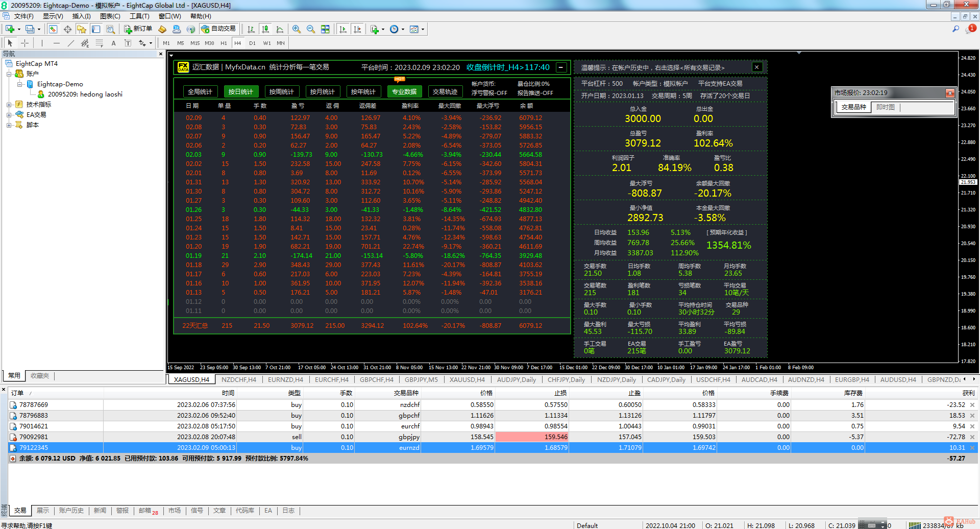
Task: Toggle 报告推送-OFF report push switch
Action: 535,93
